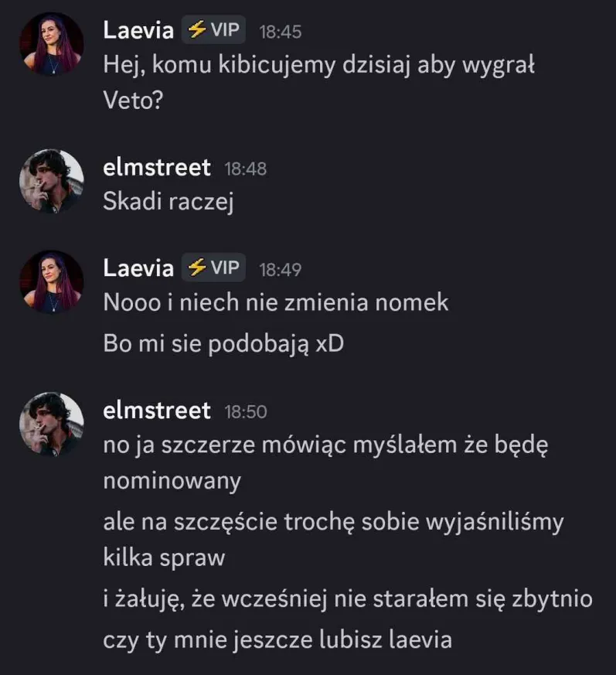The width and height of the screenshot is (616, 675).
Task: Click the "Bo mi sie podobają xD" message
Action: tap(223, 344)
